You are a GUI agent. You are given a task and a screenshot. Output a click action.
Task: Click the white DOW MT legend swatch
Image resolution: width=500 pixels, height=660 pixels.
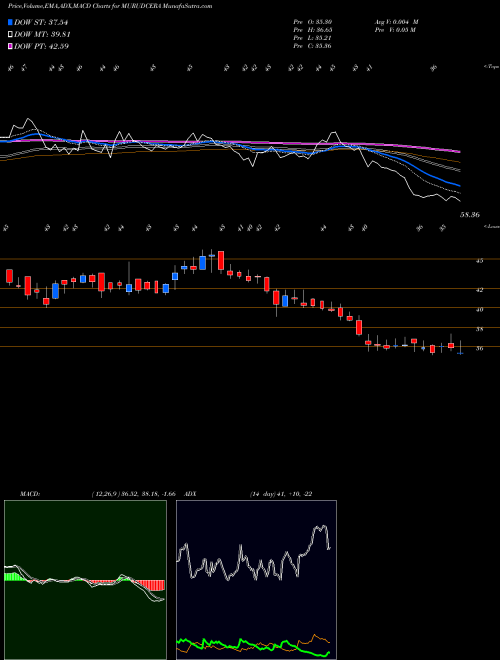click(10, 35)
